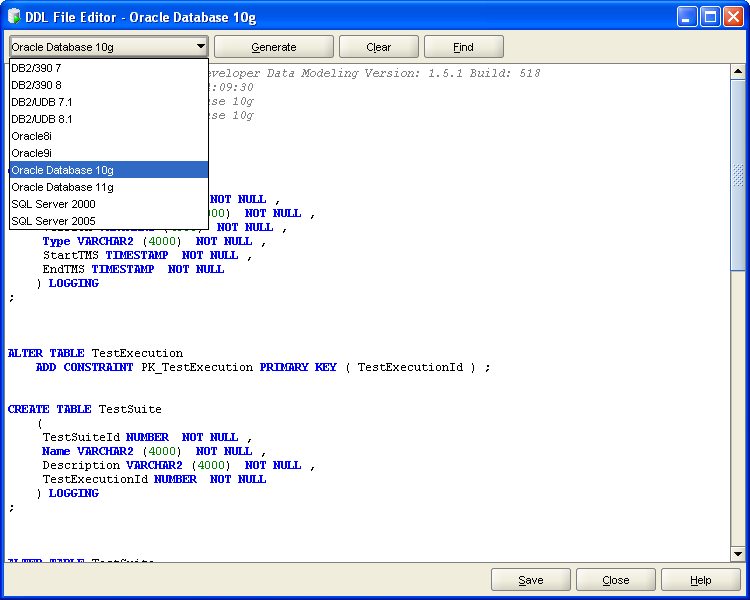Save the DDL file
The height and width of the screenshot is (600, 750).
[530, 580]
